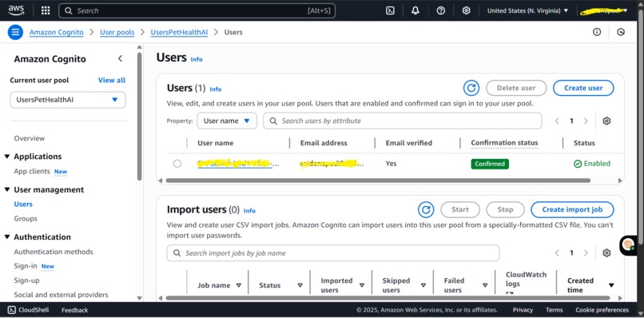Open Authentication methods in side navigation

click(54, 252)
